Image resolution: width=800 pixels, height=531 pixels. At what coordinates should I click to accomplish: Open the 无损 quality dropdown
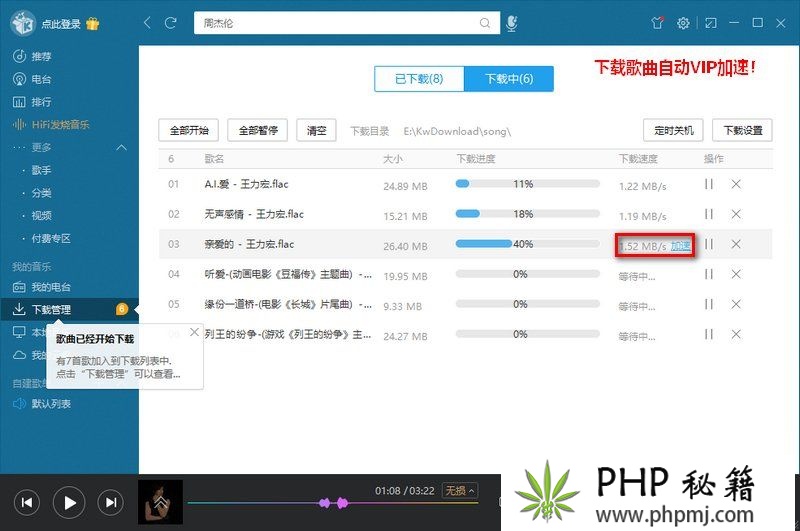(460, 490)
